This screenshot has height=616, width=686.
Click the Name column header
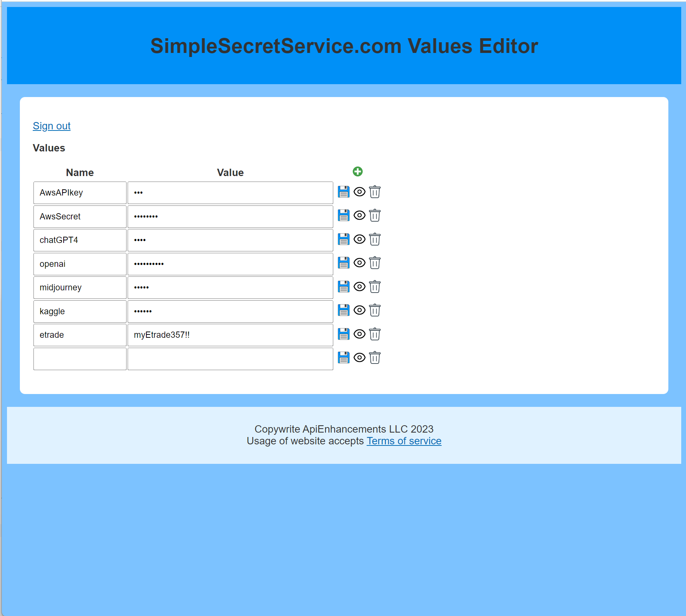click(x=80, y=172)
